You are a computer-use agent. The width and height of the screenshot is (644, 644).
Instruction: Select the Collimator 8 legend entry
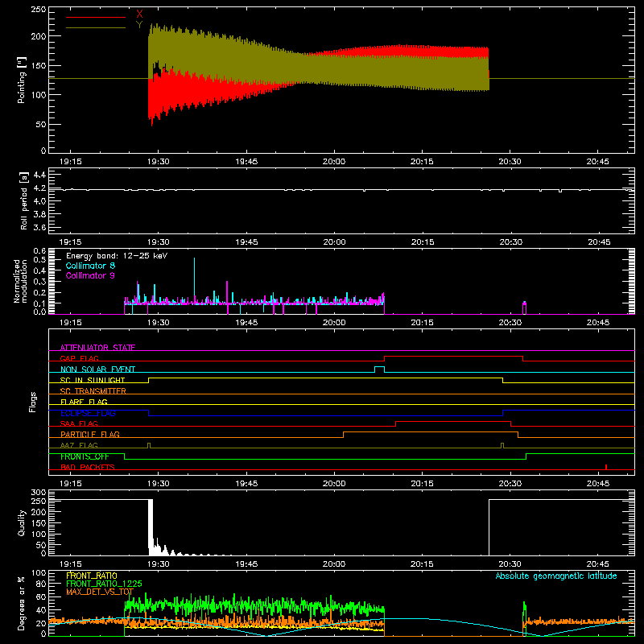[90, 266]
